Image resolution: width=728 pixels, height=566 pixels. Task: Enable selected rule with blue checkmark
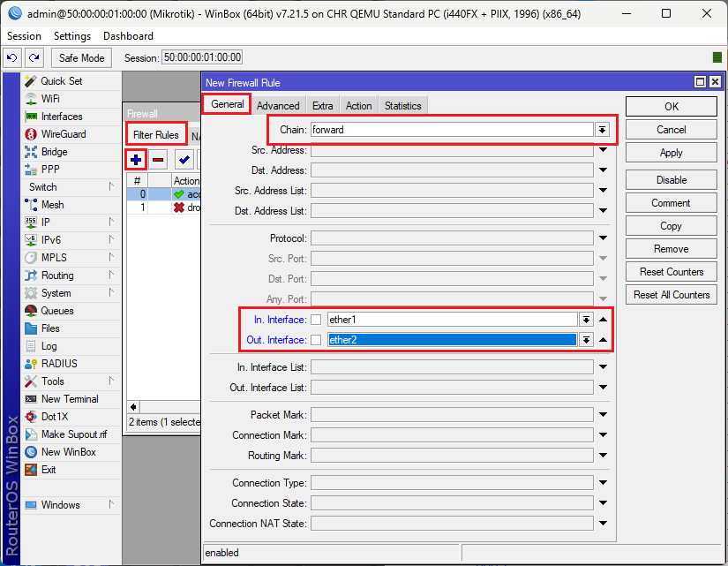184,160
